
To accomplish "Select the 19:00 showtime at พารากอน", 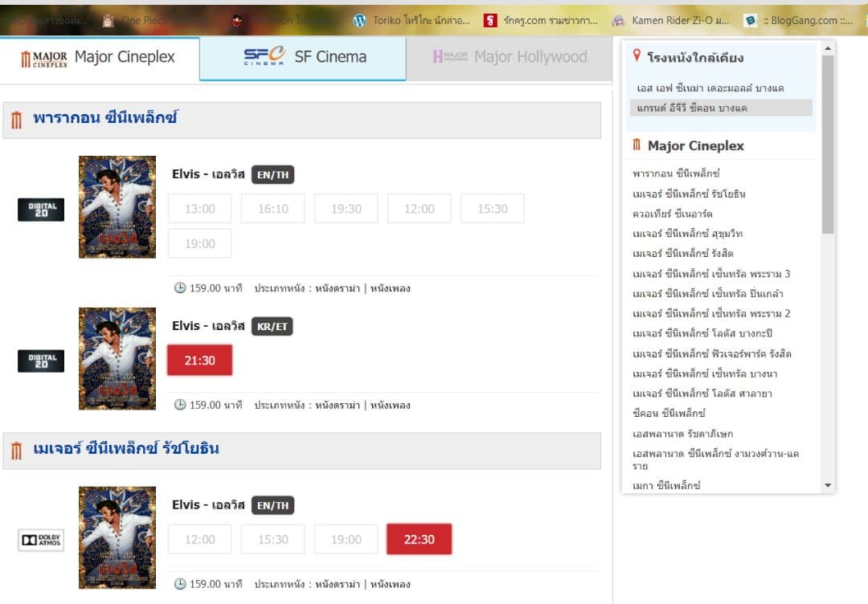I will (x=200, y=243).
